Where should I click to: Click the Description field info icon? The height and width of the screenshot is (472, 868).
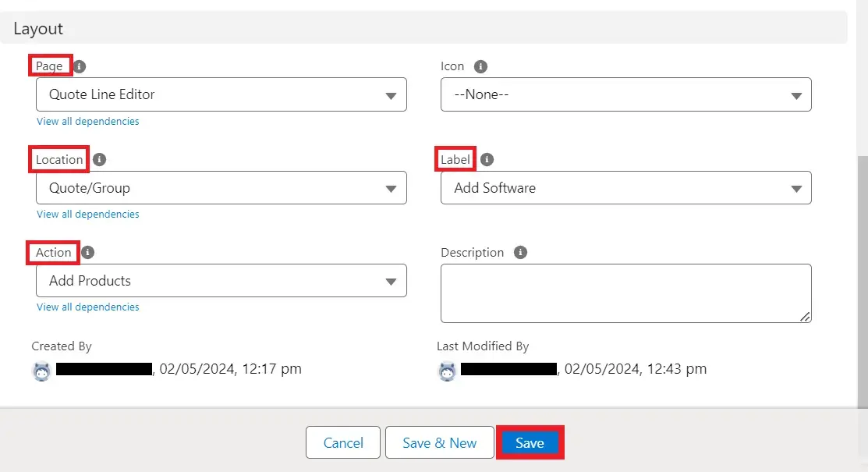point(520,252)
